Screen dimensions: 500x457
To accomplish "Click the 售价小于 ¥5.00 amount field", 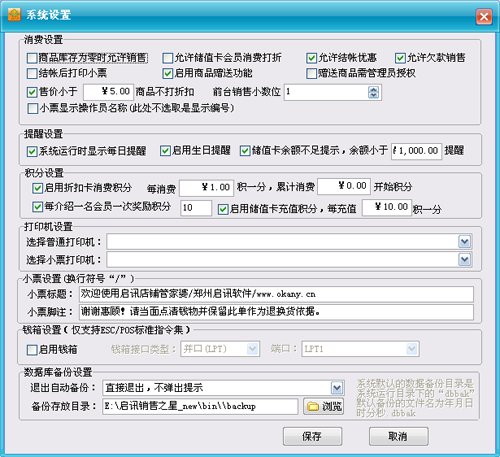I will [109, 92].
